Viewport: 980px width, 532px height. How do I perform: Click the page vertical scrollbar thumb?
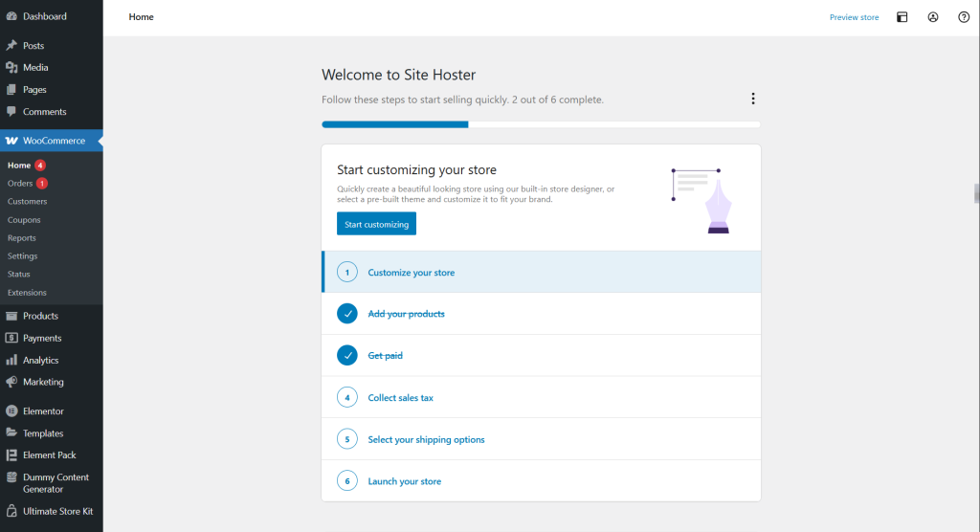(x=977, y=194)
